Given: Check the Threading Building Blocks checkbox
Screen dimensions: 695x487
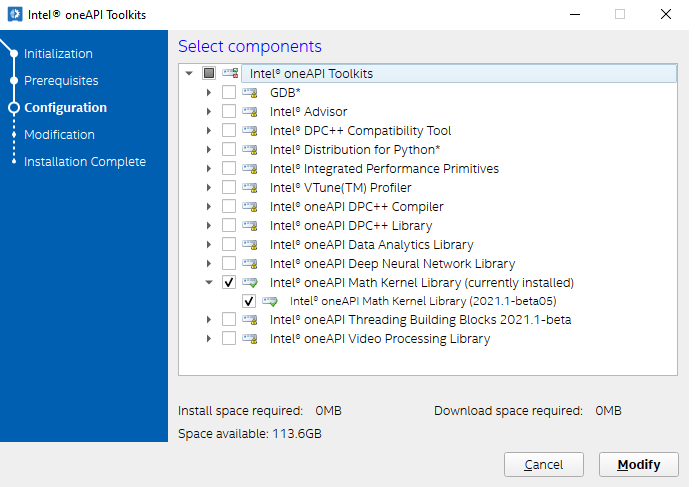Looking at the screenshot, I should pos(229,319).
